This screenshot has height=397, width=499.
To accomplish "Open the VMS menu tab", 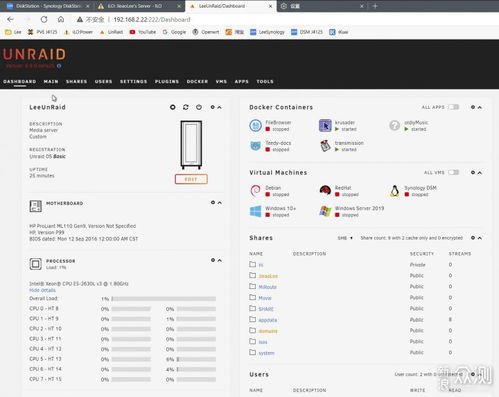I will (x=221, y=81).
